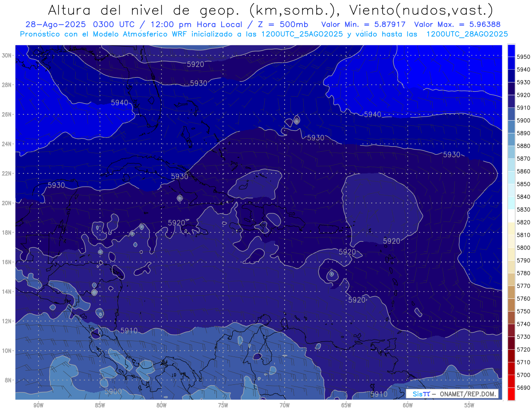Viewport: 532px width, 411px height.
Task: Click the "24N" latitude axis label
Action: tap(7, 144)
